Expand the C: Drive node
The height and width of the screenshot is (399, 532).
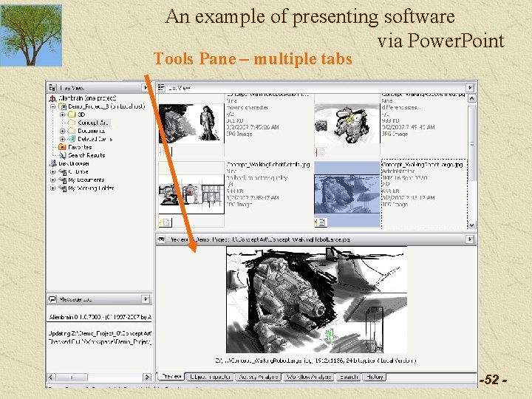coord(52,171)
